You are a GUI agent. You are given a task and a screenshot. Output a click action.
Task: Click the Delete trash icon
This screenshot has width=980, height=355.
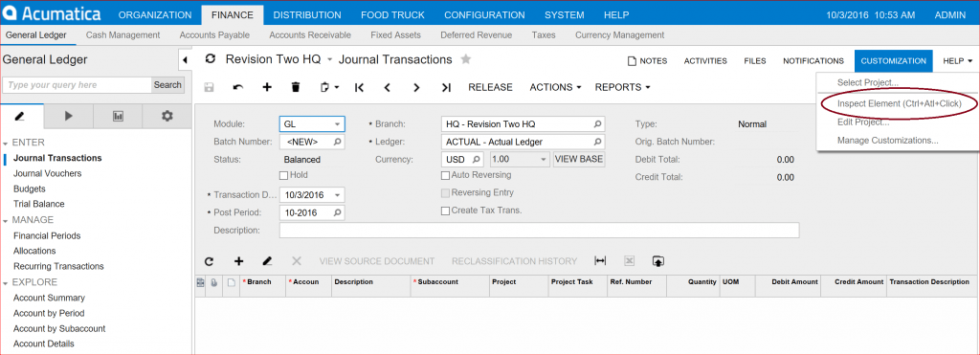click(297, 87)
